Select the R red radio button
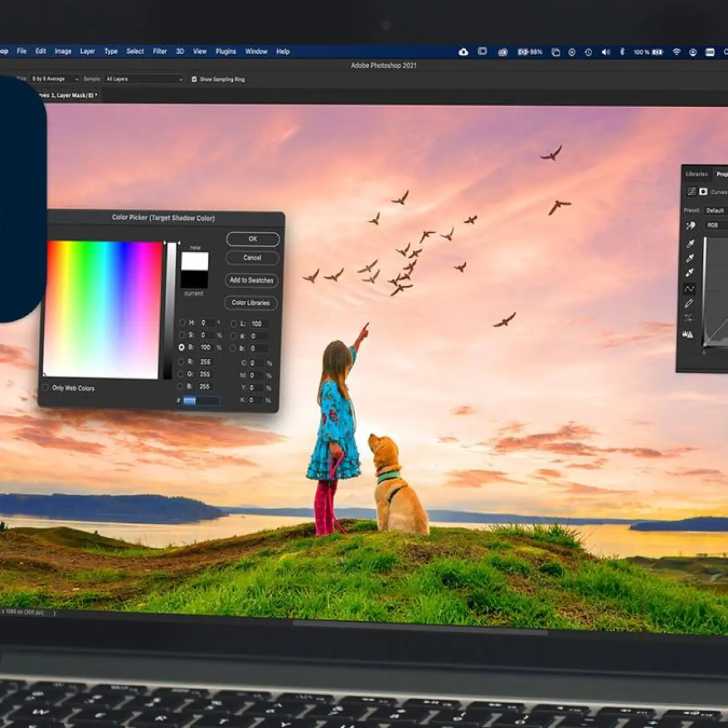 [181, 362]
